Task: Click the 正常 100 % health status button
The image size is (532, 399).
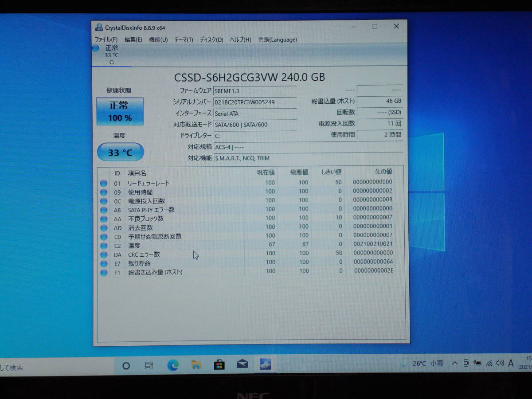Action: click(x=120, y=111)
